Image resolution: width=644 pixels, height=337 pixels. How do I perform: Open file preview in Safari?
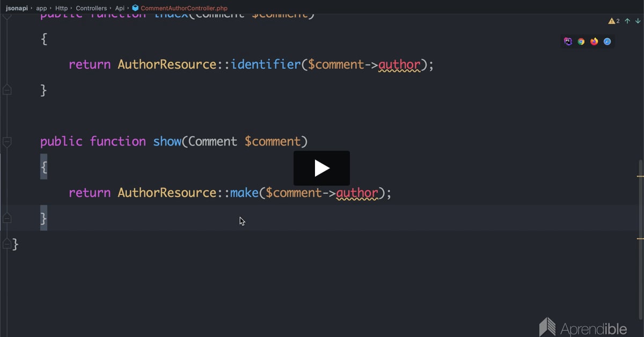(608, 41)
